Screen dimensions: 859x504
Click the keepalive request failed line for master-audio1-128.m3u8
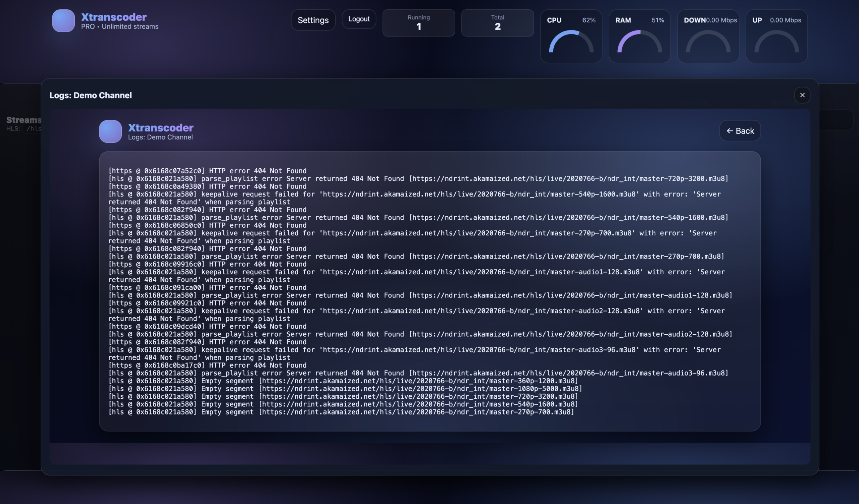[x=416, y=276]
